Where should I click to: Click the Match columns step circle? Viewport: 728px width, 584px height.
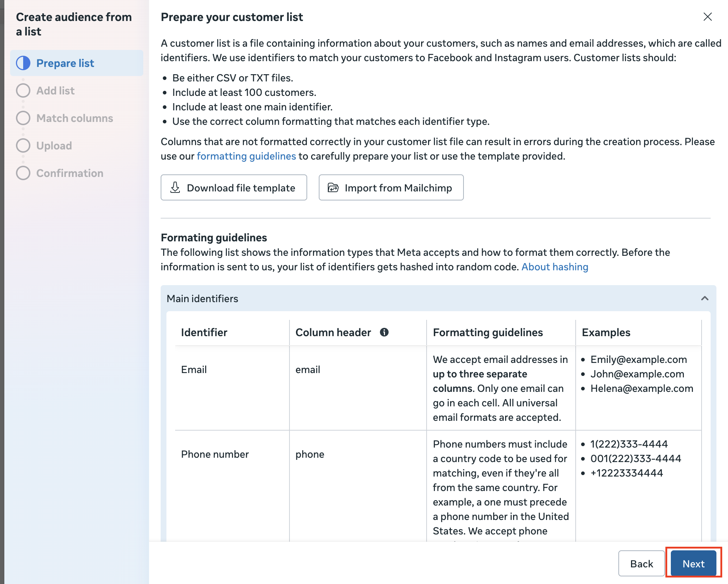pos(23,118)
